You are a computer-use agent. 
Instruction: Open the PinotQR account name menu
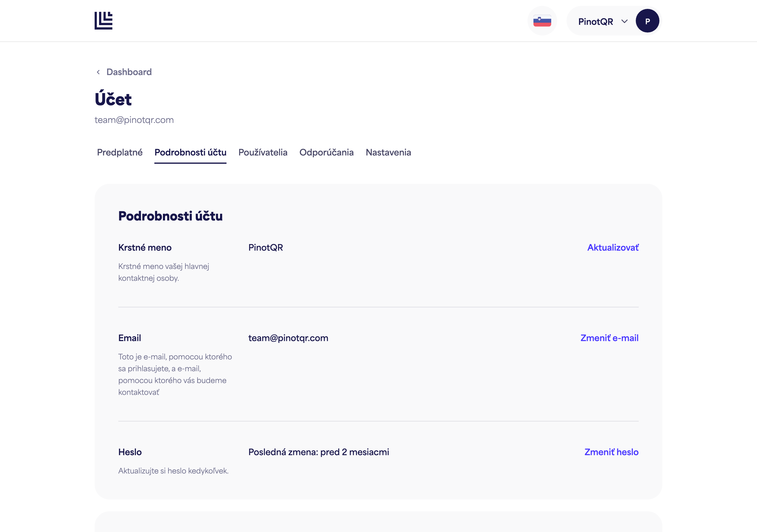pyautogui.click(x=596, y=21)
